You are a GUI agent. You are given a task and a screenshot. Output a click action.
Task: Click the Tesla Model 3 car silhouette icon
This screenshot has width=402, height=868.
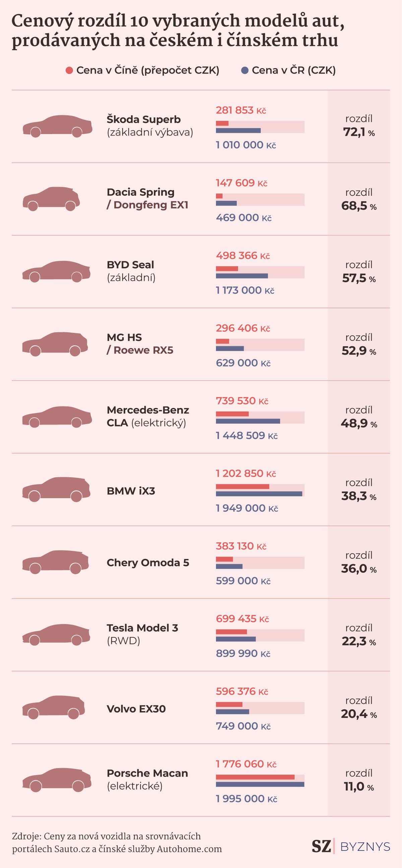(56, 635)
